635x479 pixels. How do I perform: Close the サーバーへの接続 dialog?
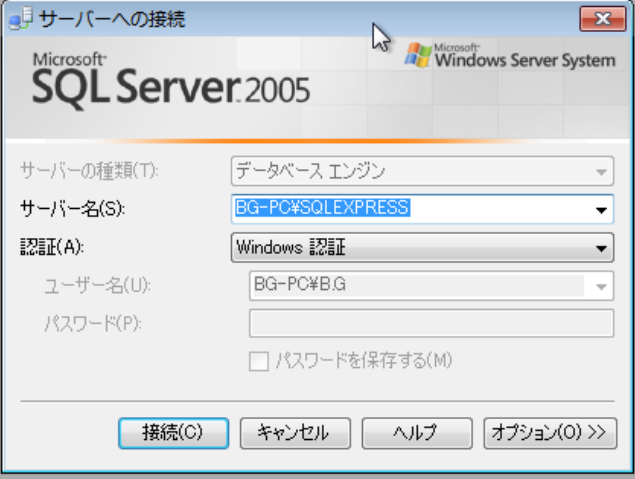(x=603, y=19)
